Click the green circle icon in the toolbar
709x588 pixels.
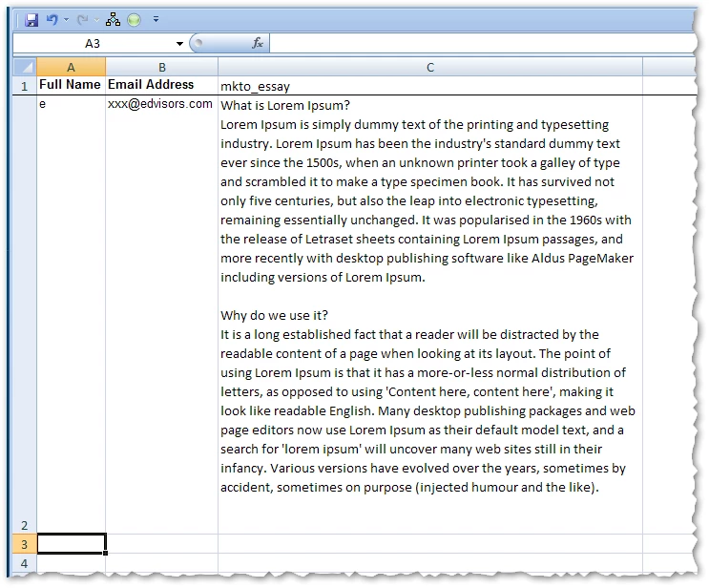coord(134,19)
